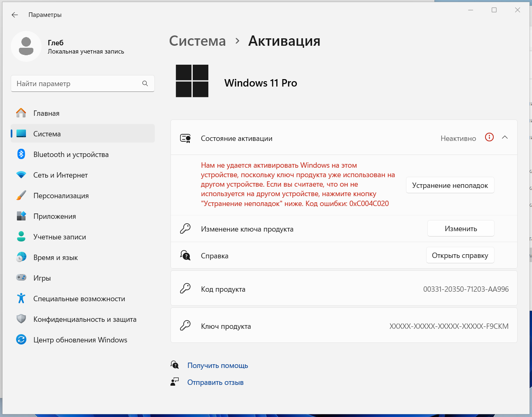Click Открыть справку button
This screenshot has height=417, width=532.
pyautogui.click(x=460, y=255)
